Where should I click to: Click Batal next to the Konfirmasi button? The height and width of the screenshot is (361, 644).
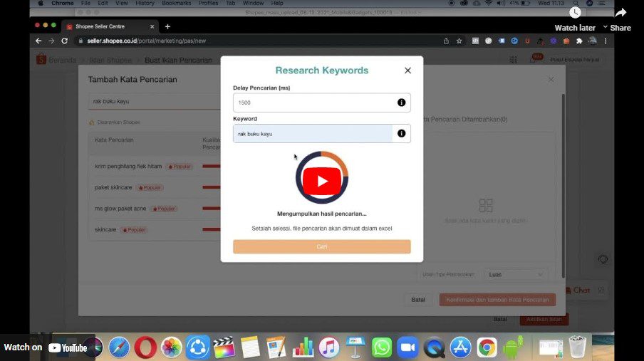point(418,300)
